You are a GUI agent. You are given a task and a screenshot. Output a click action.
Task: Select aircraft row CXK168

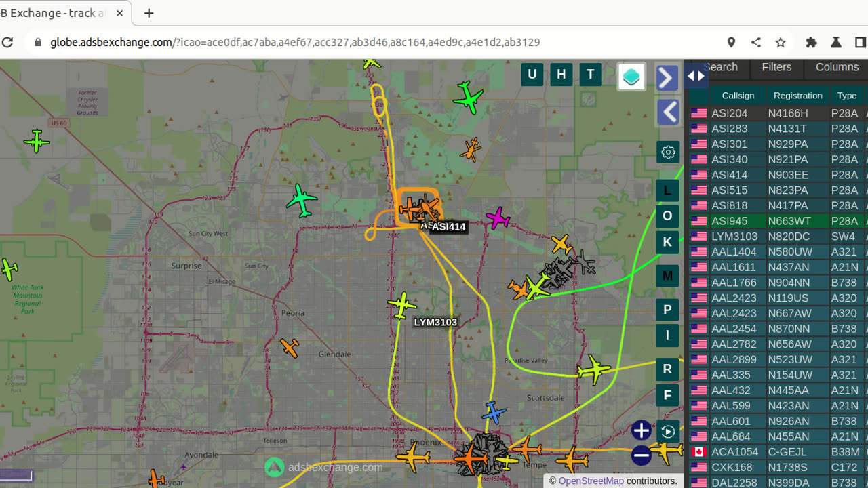click(778, 467)
